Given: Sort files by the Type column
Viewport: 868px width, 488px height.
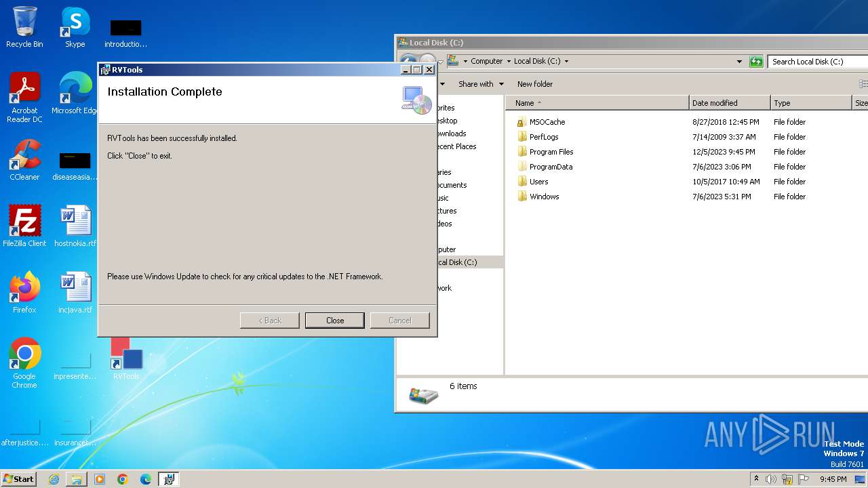Looking at the screenshot, I should click(x=811, y=103).
